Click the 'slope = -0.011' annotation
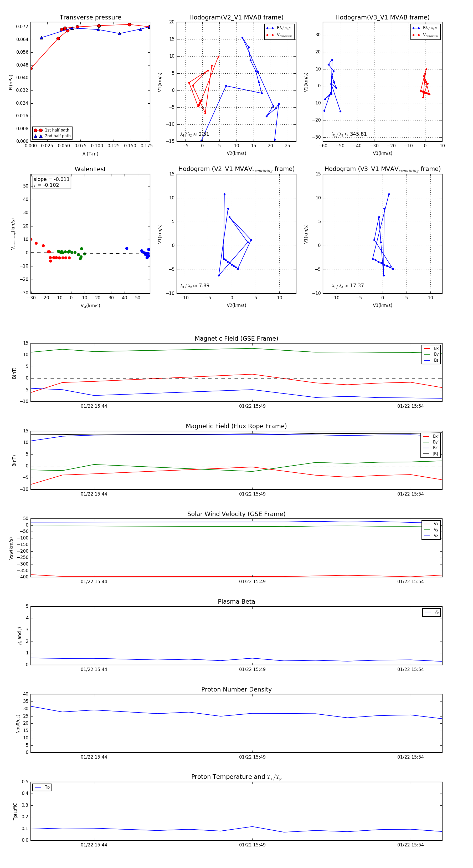473x868 pixels. (52, 179)
